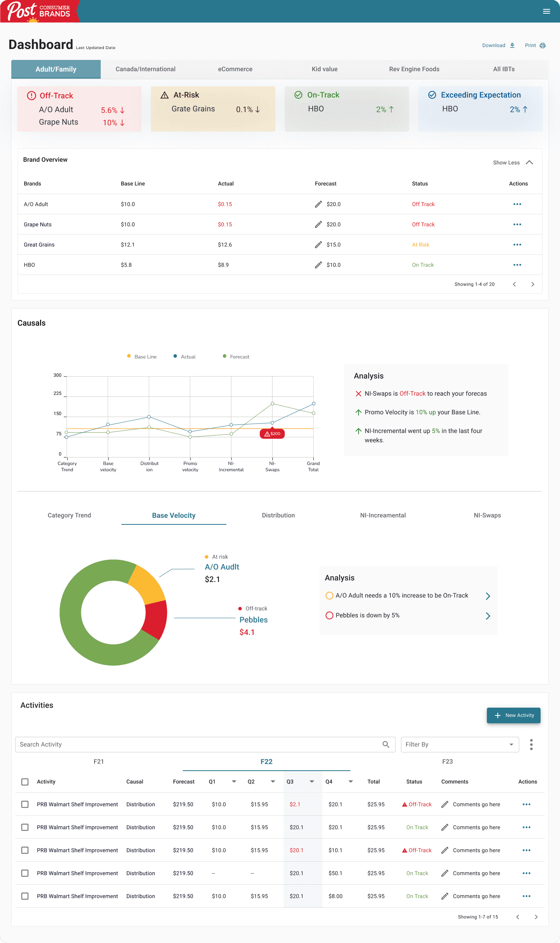The height and width of the screenshot is (943, 560).
Task: Go to next page of Activities table
Action: click(x=536, y=917)
